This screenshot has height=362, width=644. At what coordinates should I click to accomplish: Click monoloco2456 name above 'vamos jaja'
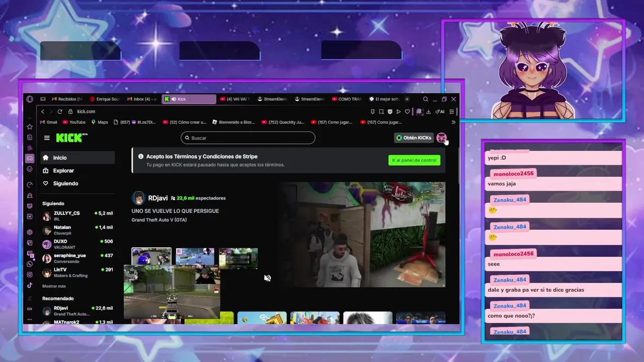[x=513, y=173]
